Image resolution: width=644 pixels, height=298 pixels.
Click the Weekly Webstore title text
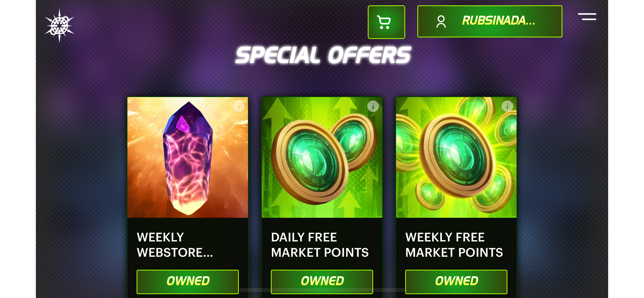point(175,245)
